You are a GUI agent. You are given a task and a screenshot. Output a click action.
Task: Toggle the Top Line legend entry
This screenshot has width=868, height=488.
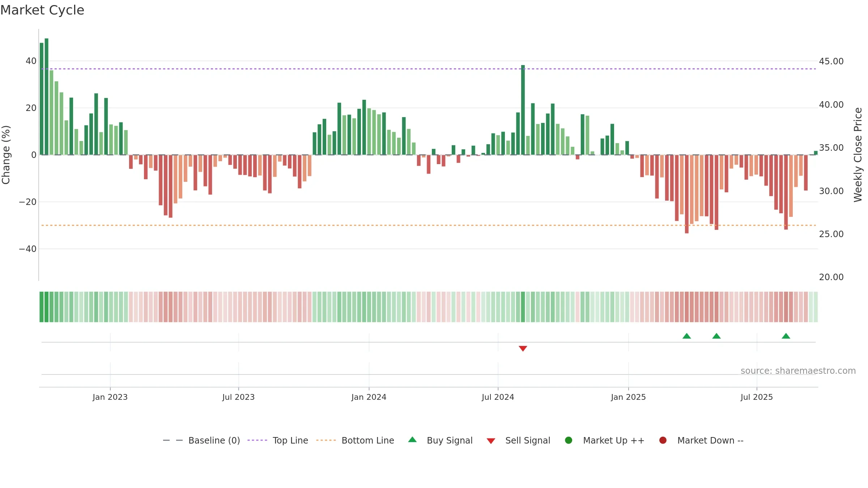click(278, 440)
